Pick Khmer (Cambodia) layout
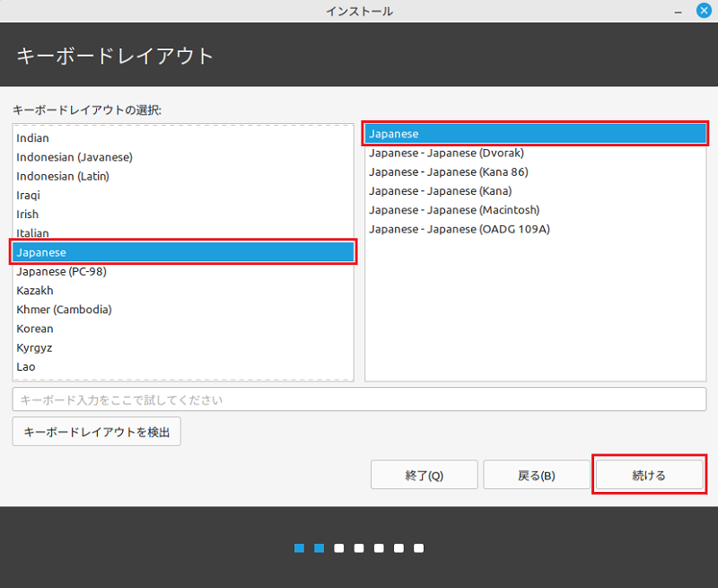718x588 pixels. tap(183, 310)
